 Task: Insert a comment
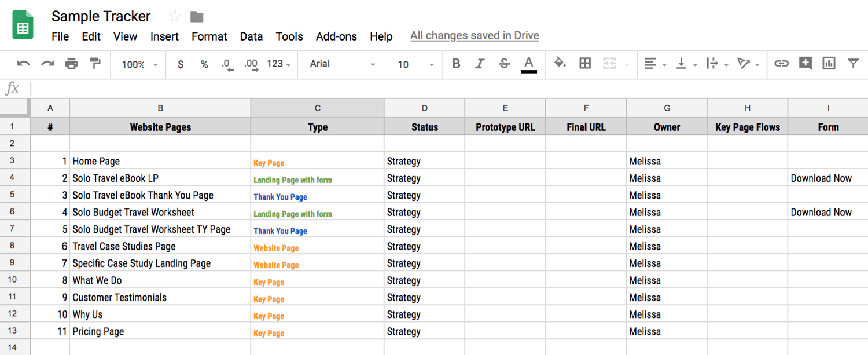[805, 64]
